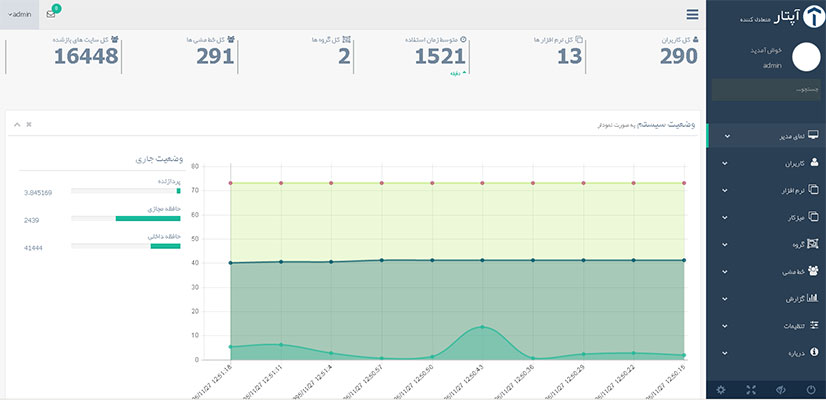Click the clock icon beside متوسط زمان استفاده

(x=464, y=40)
